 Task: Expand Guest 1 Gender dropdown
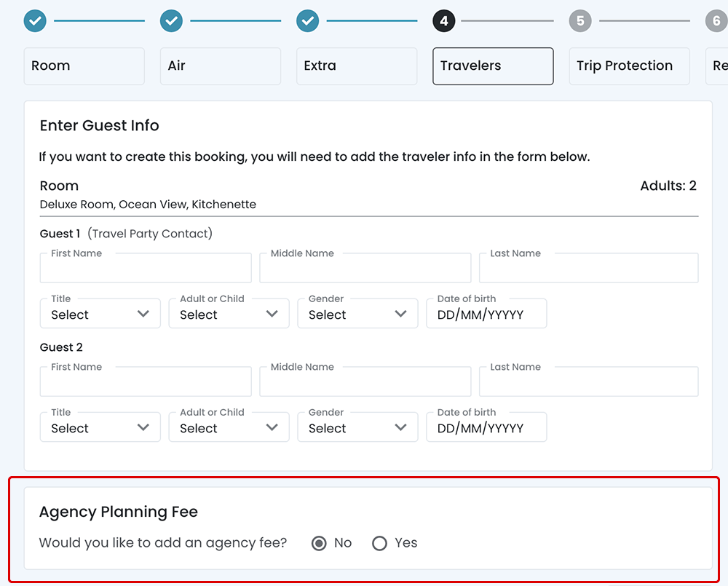tap(357, 314)
